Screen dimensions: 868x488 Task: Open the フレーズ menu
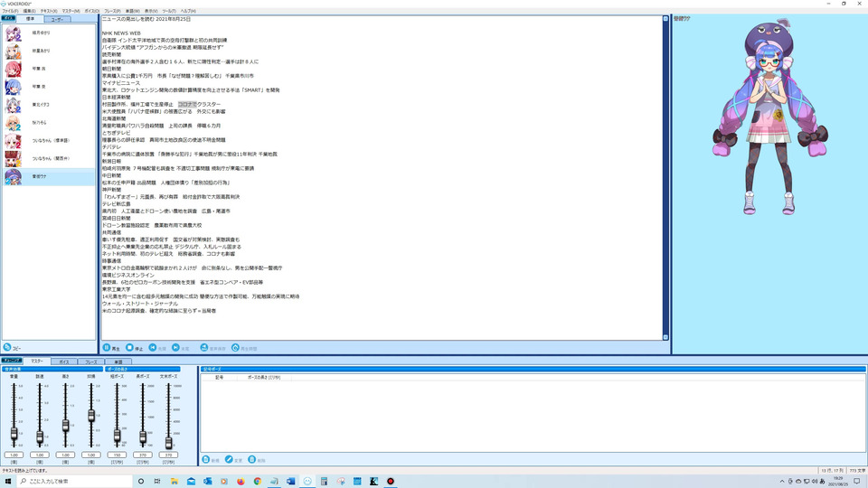112,11
